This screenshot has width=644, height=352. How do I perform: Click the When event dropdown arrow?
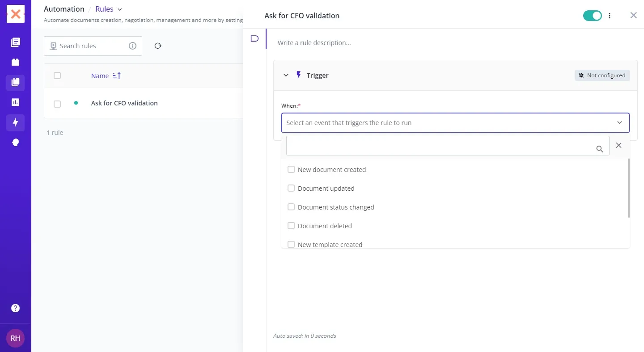pos(619,123)
